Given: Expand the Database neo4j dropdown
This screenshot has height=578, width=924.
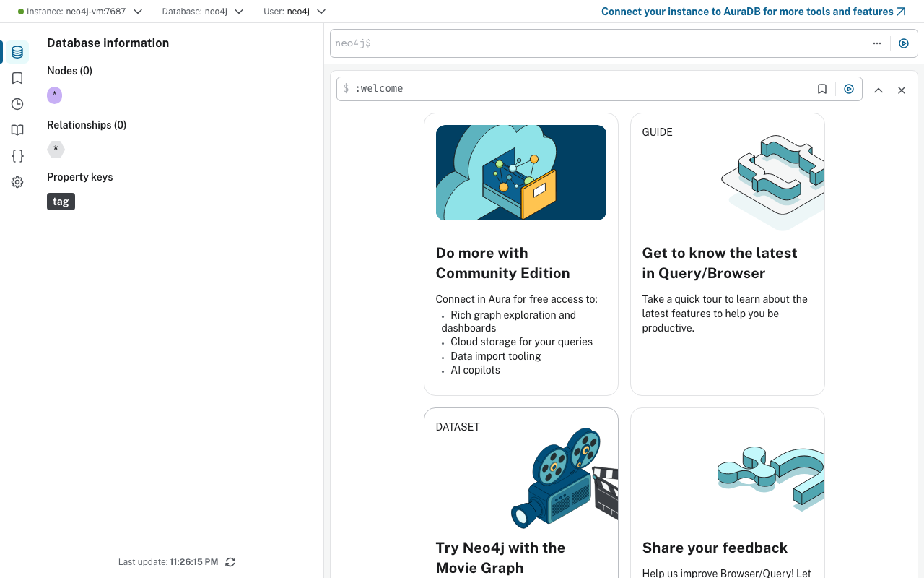Looking at the screenshot, I should [203, 12].
